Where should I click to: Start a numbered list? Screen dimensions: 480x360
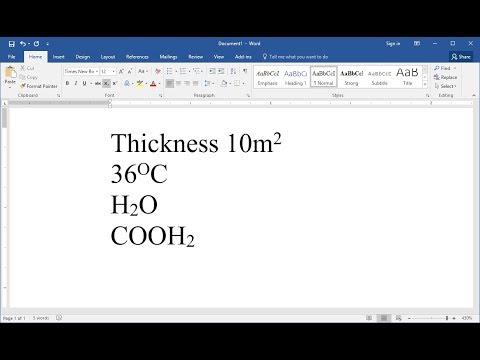(x=183, y=71)
